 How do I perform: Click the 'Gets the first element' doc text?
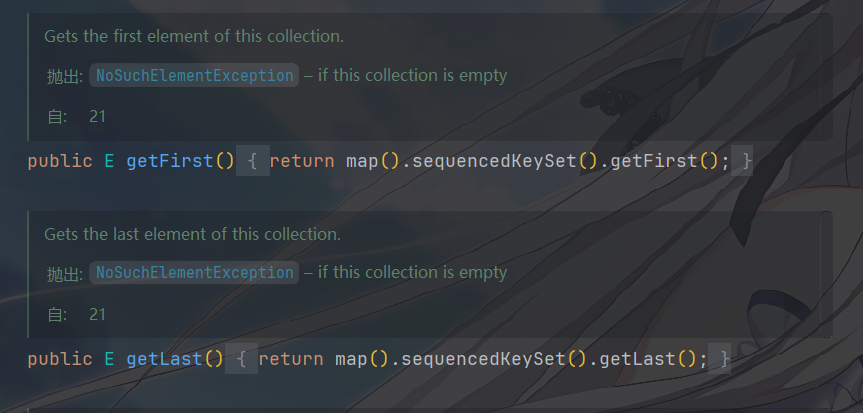click(194, 36)
